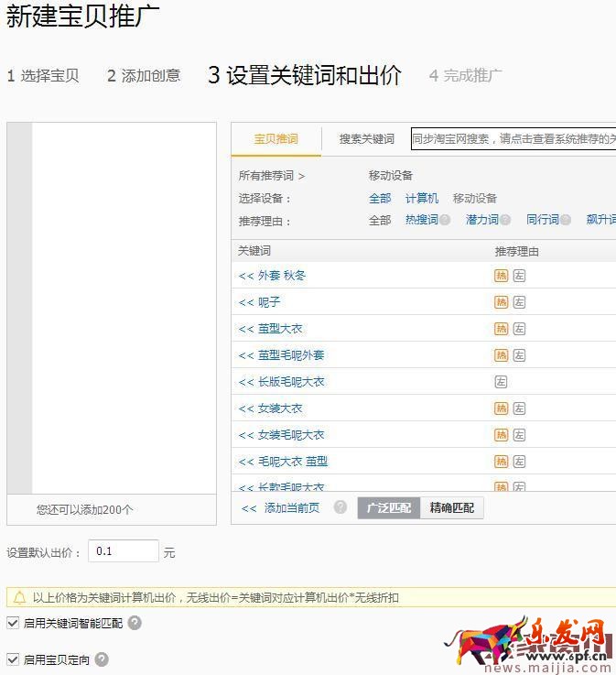Filter reason by 潜力词
Image resolution: width=616 pixels, height=675 pixels.
click(x=481, y=220)
